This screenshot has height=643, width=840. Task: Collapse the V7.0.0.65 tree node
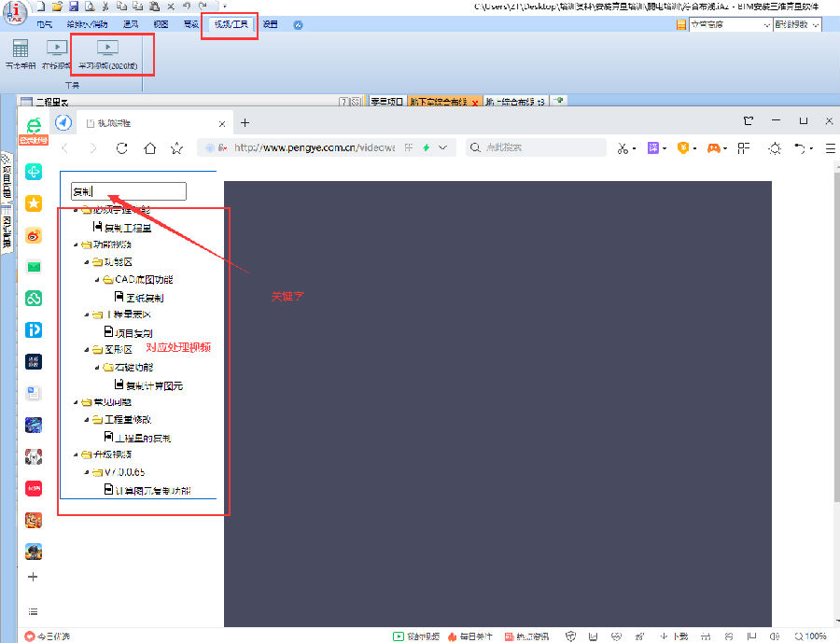click(x=86, y=472)
